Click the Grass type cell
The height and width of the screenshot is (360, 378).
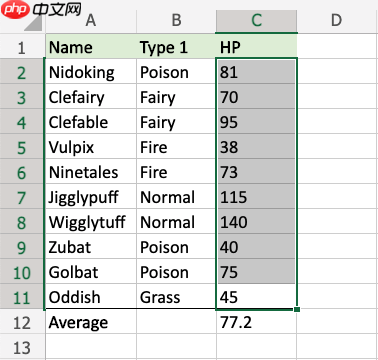pos(176,297)
